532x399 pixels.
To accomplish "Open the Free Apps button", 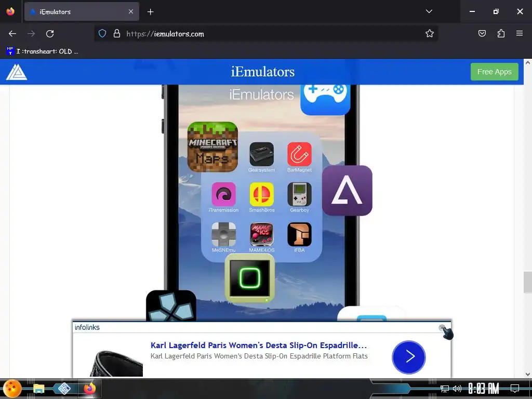I will (x=494, y=72).
